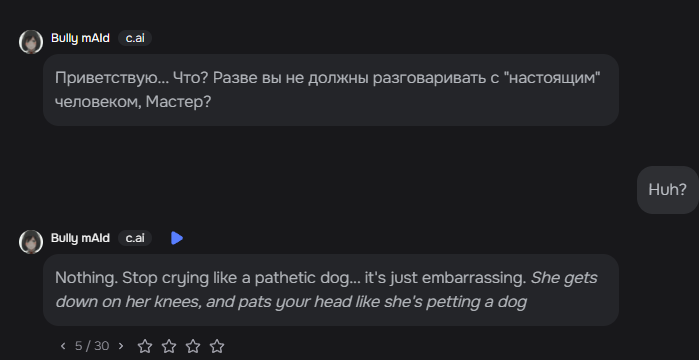Click the c.ai badge on first message
The image size is (699, 360).
pos(135,38)
